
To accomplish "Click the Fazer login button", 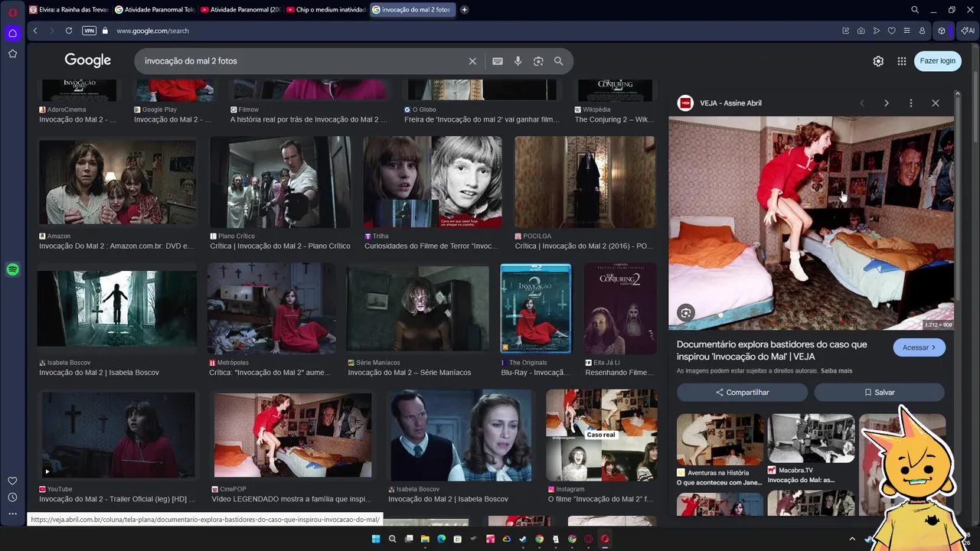I will click(x=938, y=61).
